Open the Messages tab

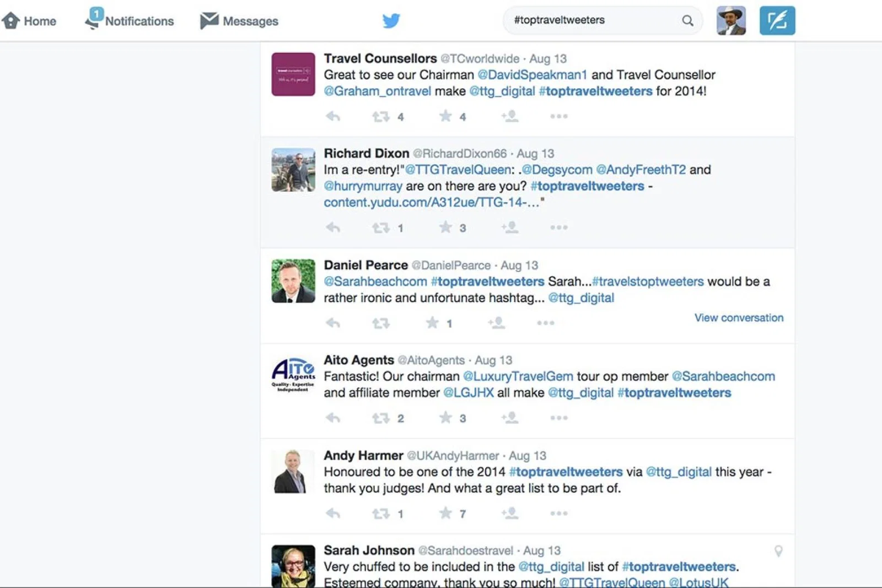tap(239, 21)
